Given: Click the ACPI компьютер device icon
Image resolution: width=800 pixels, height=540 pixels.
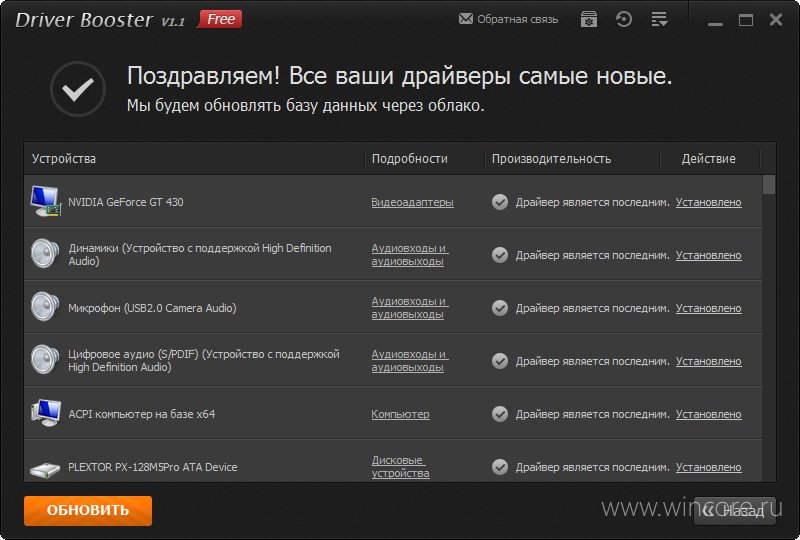Looking at the screenshot, I should coord(45,413).
